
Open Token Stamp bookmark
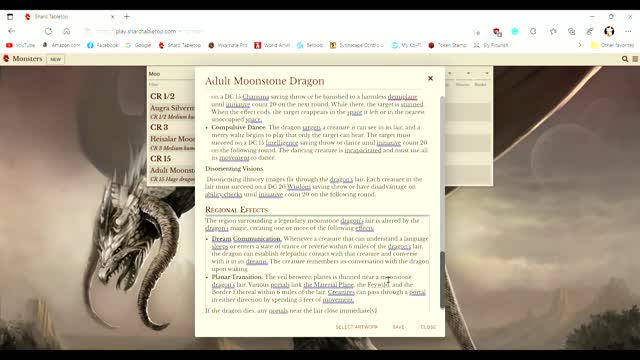tap(447, 45)
